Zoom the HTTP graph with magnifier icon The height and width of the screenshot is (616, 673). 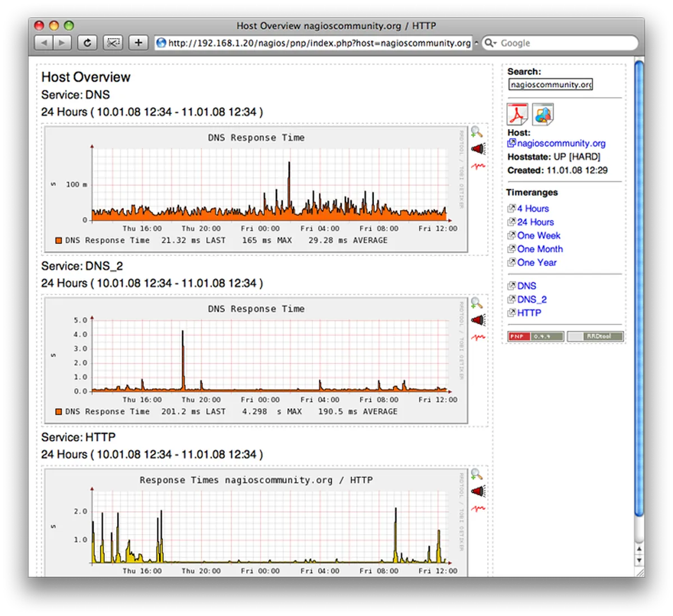click(x=477, y=475)
